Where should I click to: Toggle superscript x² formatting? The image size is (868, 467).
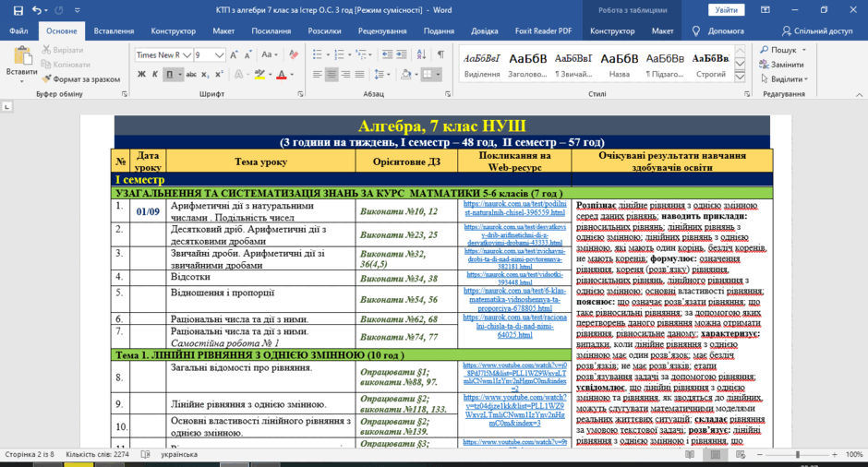(x=219, y=74)
